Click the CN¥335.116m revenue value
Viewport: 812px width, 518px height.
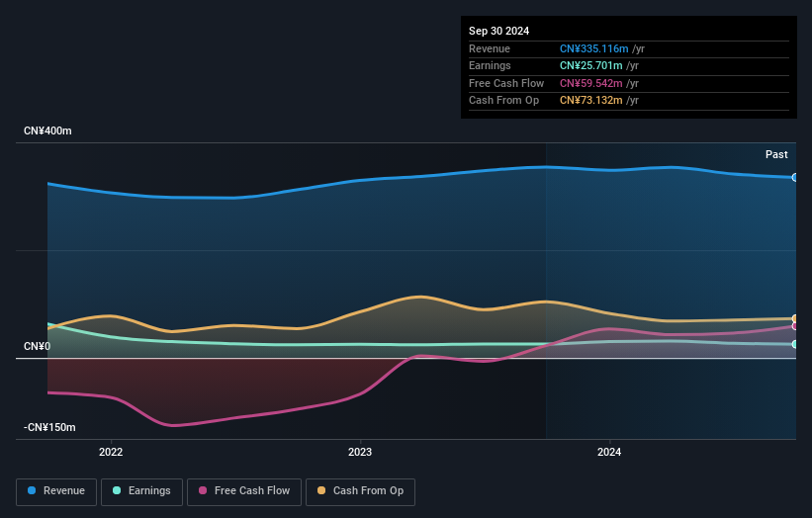(594, 48)
